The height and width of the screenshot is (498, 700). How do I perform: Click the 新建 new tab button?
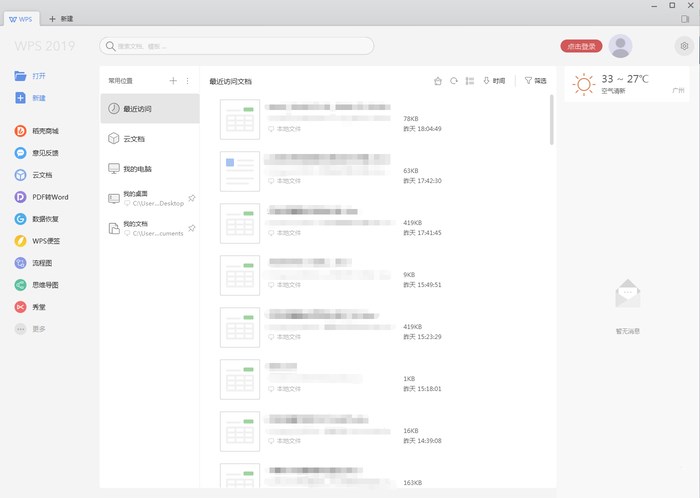61,19
